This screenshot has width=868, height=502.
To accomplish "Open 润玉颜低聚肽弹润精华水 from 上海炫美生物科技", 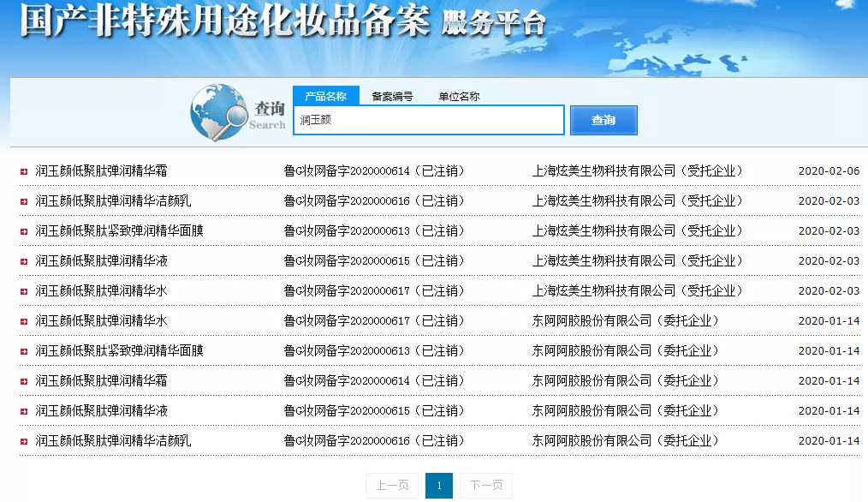I will [101, 290].
